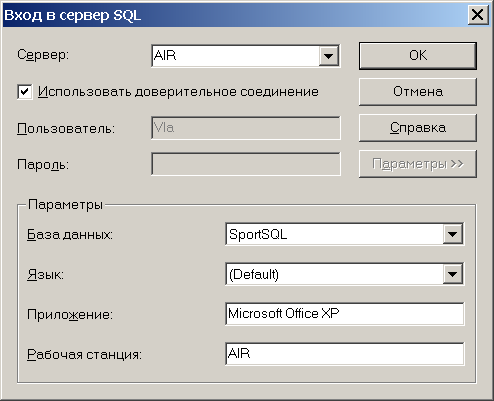This screenshot has height=401, width=494.
Task: Focus the Приложение field with Microsoft Office XP
Action: pyautogui.click(x=345, y=314)
